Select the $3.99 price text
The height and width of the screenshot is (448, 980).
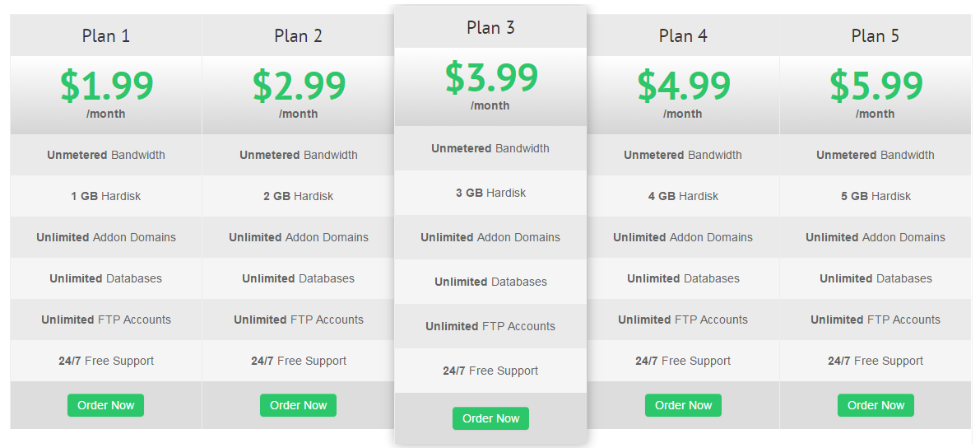(491, 77)
